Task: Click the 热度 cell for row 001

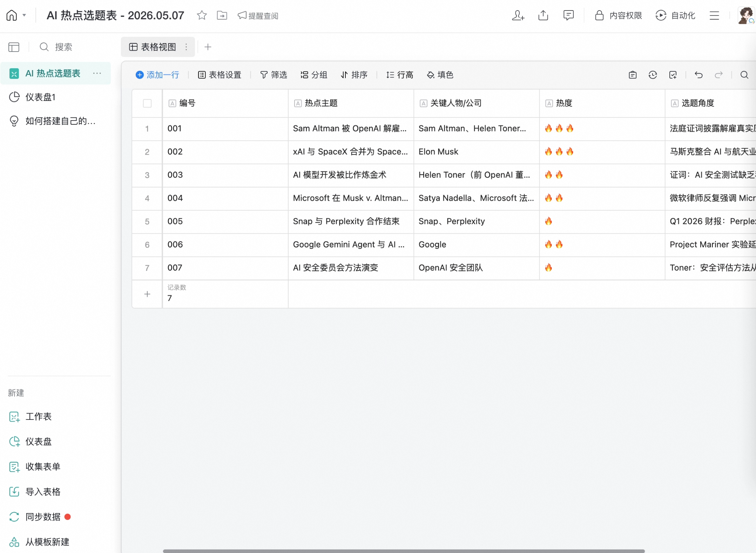Action: pyautogui.click(x=602, y=129)
